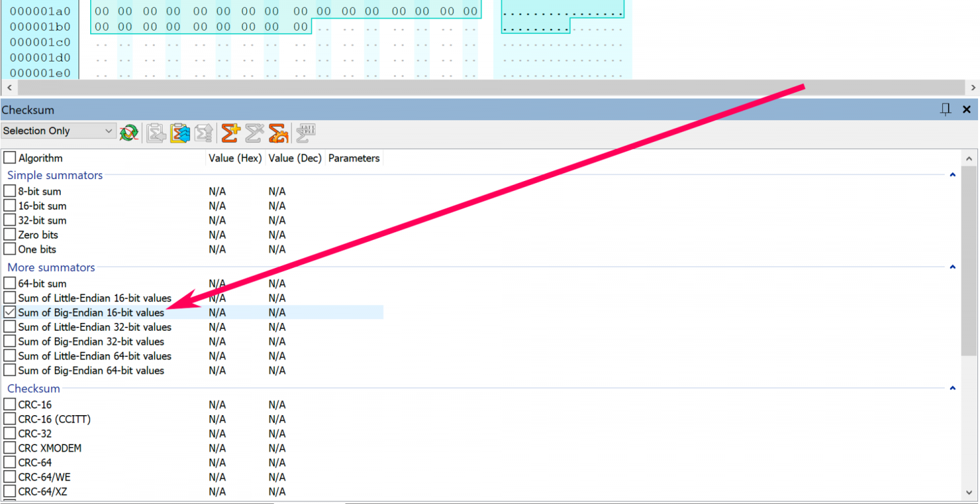Click the Add custom checksum sigma-plus icon

pyautogui.click(x=230, y=133)
